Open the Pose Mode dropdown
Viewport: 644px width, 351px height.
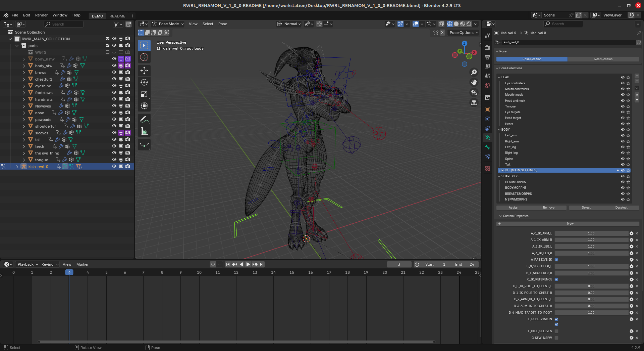pyautogui.click(x=168, y=24)
